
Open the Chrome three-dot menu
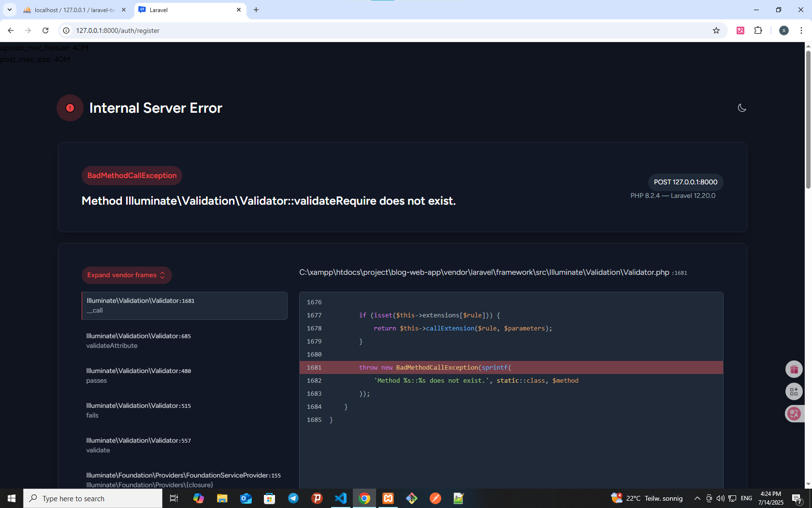point(801,30)
